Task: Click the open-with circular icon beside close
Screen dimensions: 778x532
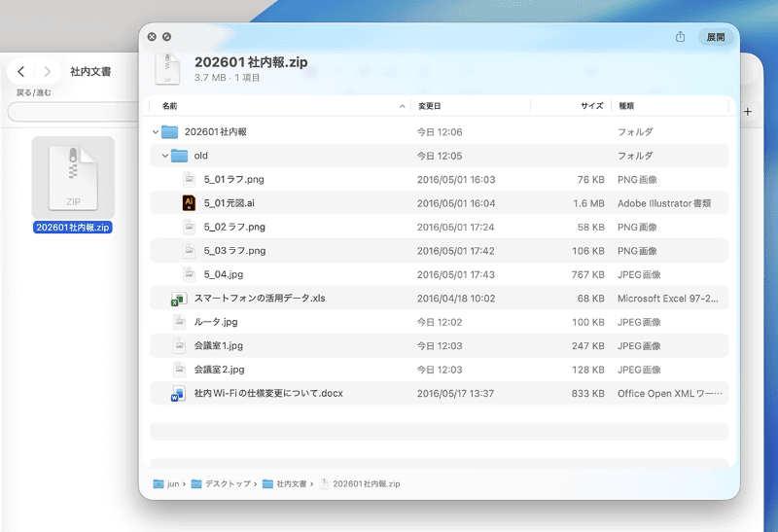Action: point(166,37)
